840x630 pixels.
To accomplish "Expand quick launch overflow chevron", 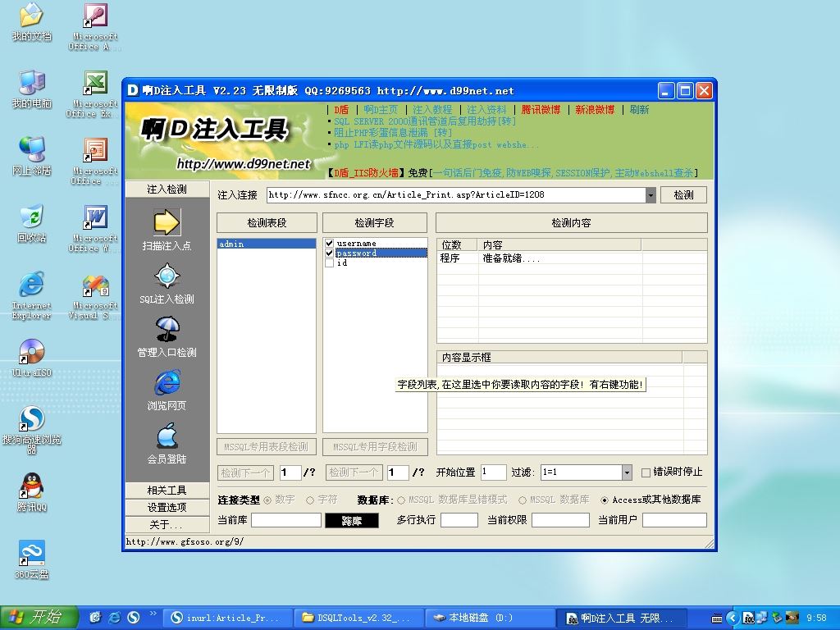I will tap(153, 614).
